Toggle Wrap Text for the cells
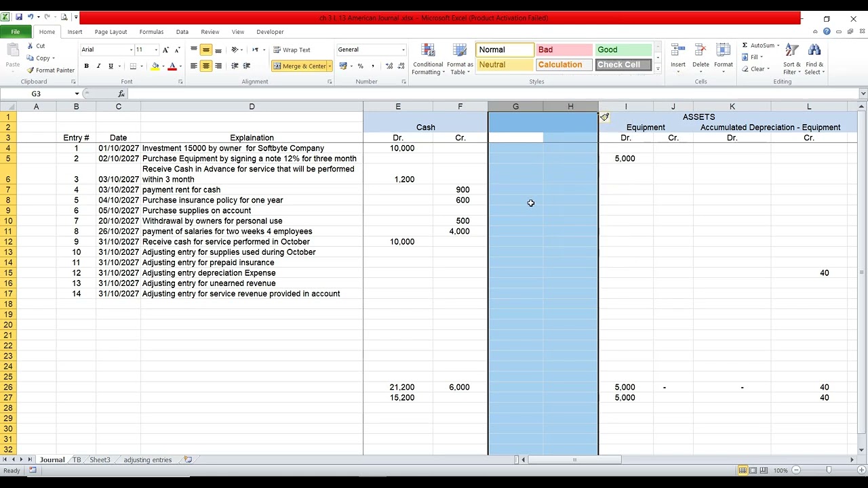The height and width of the screenshot is (488, 868). point(292,49)
